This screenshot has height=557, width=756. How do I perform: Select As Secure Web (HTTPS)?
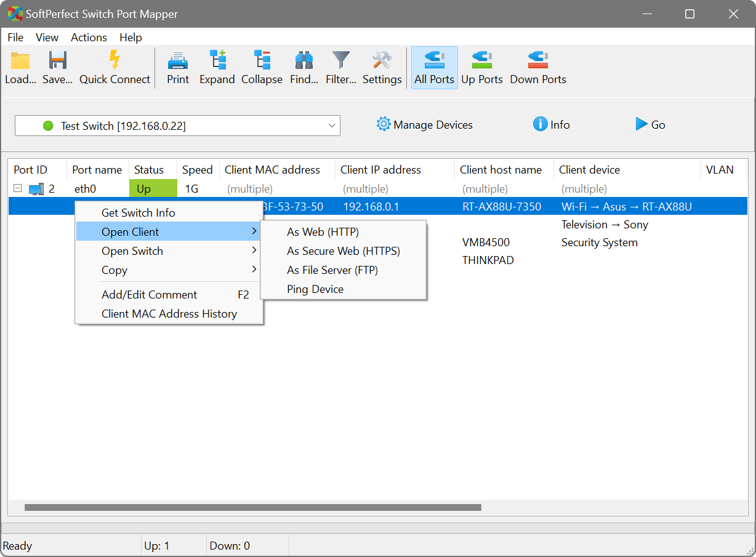pos(344,251)
